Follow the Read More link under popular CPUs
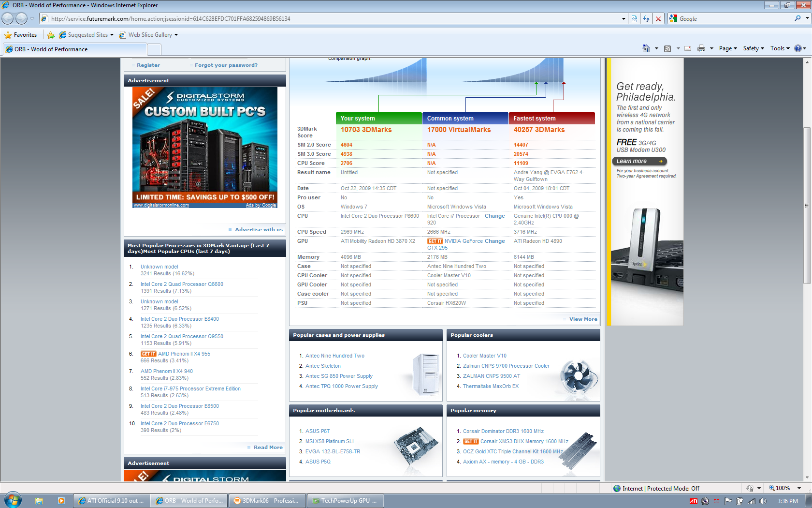The image size is (812, 508). coord(268,448)
